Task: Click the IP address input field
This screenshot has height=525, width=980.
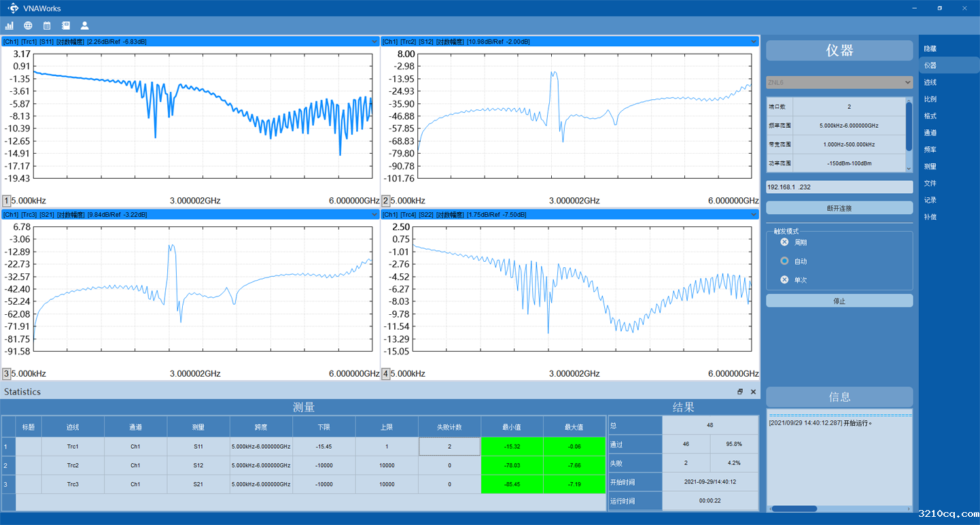Action: [x=839, y=187]
